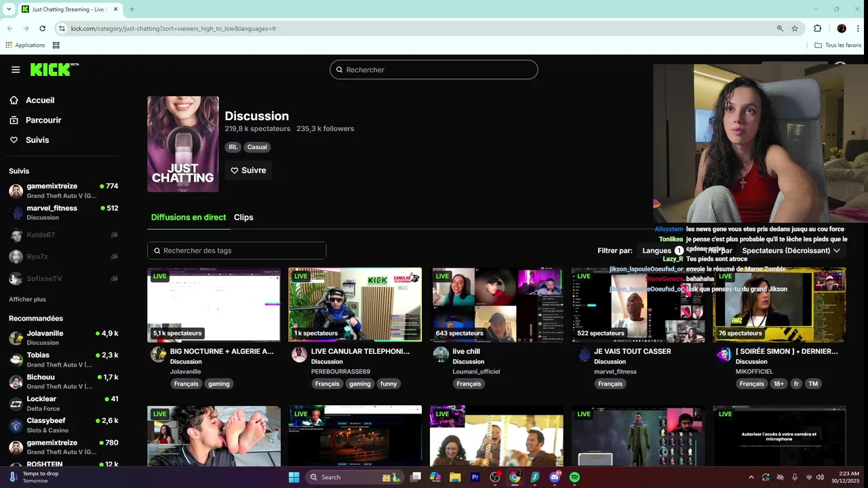Open SOIRÉE SIMON stream thumbnail
Screen dimensions: 868x488
click(779, 304)
